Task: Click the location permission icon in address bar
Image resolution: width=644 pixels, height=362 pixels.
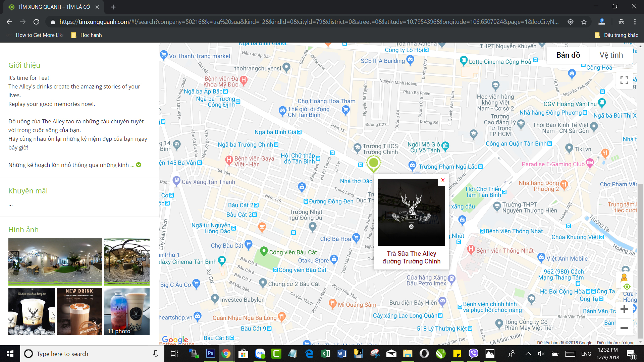Action: coord(571,22)
